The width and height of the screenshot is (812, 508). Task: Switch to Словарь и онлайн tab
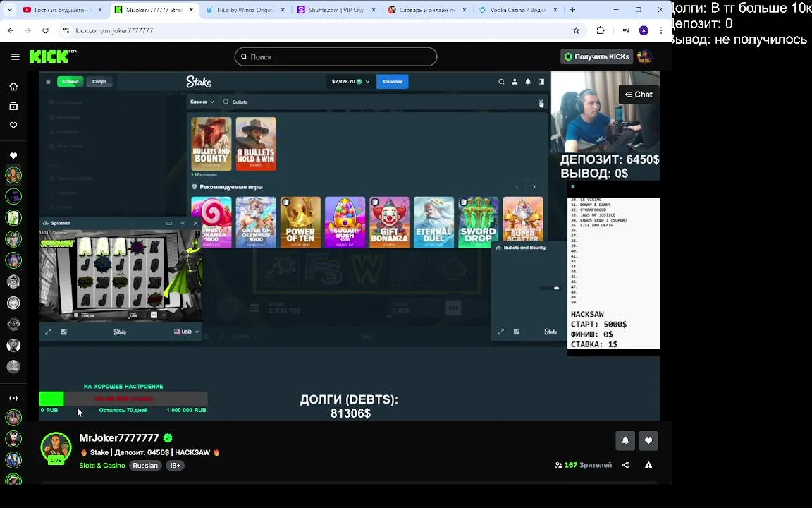click(x=428, y=10)
